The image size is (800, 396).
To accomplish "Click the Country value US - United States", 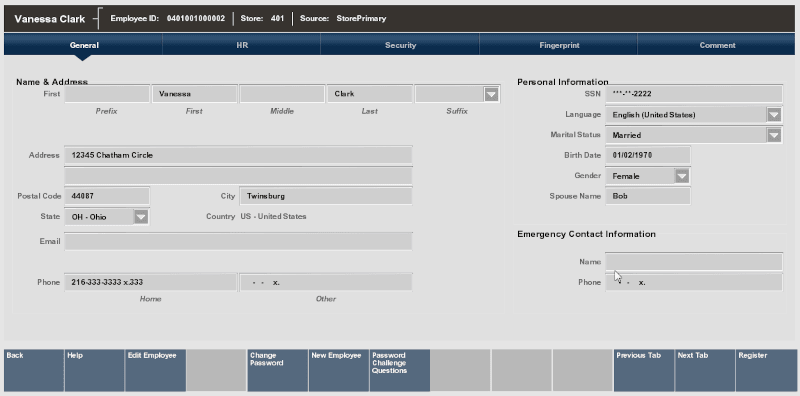I will [273, 216].
